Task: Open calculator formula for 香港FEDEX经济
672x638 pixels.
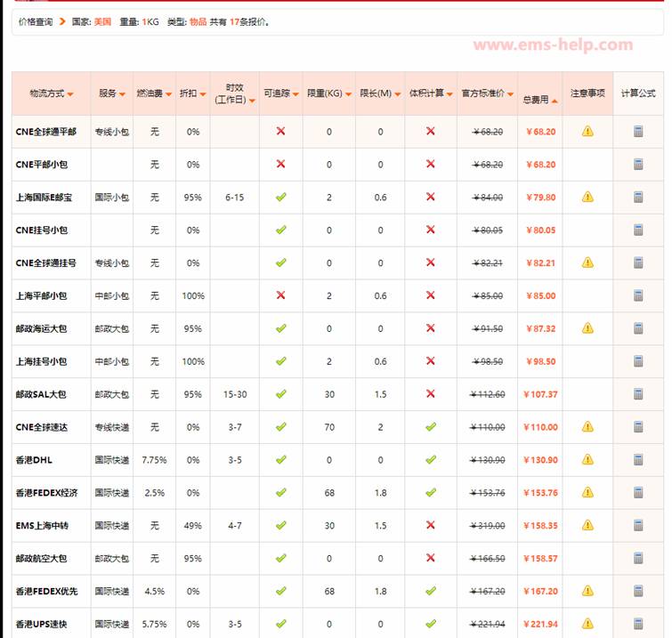Action: coord(638,493)
